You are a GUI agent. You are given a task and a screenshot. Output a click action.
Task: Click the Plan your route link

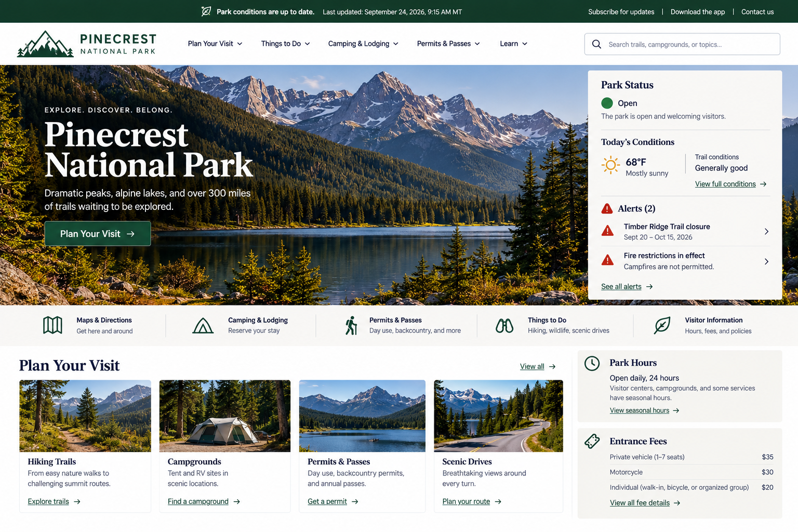[472, 501]
